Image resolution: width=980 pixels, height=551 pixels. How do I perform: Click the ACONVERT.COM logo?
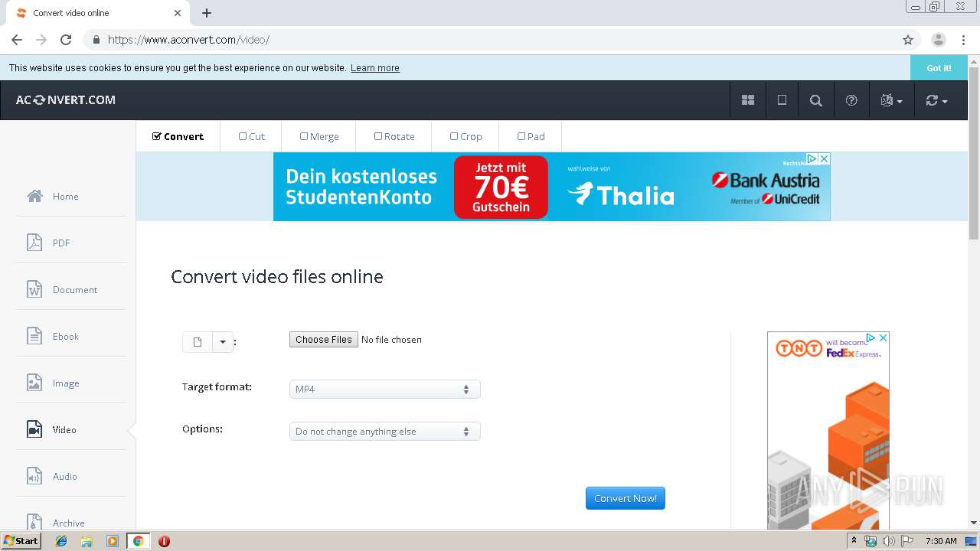pos(66,99)
